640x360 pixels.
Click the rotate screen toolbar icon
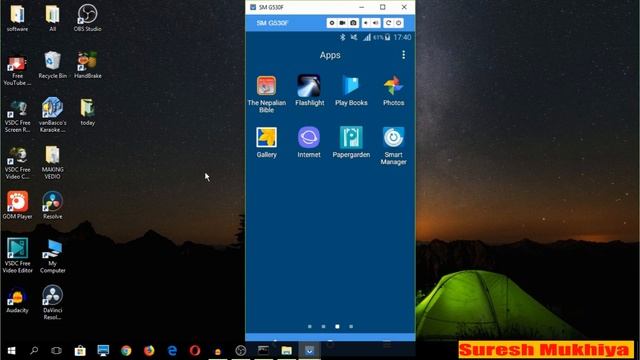[x=388, y=23]
